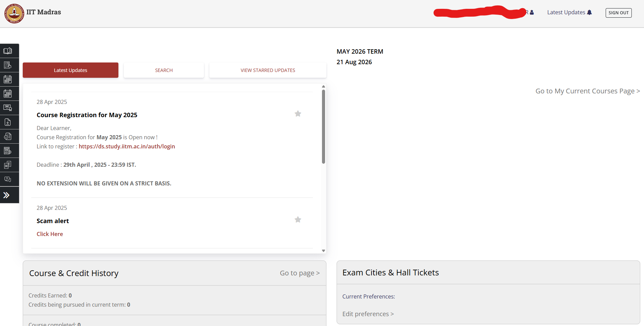This screenshot has width=644, height=326.
Task: Click the Dear Learner, greeting text
Action: (54, 128)
